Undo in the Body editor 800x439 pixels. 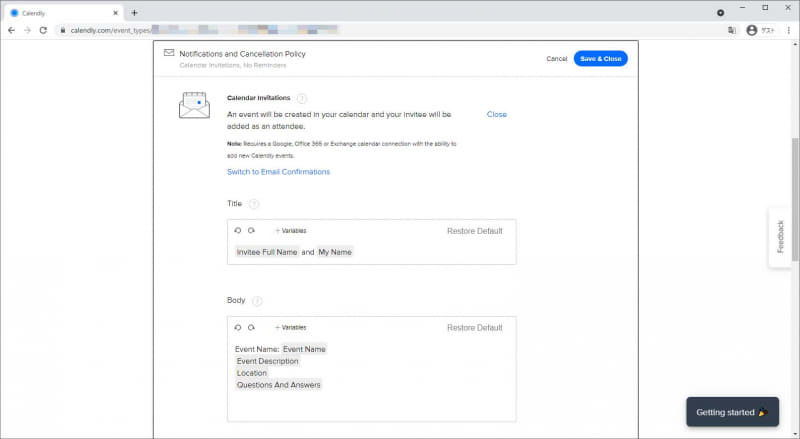(x=238, y=327)
